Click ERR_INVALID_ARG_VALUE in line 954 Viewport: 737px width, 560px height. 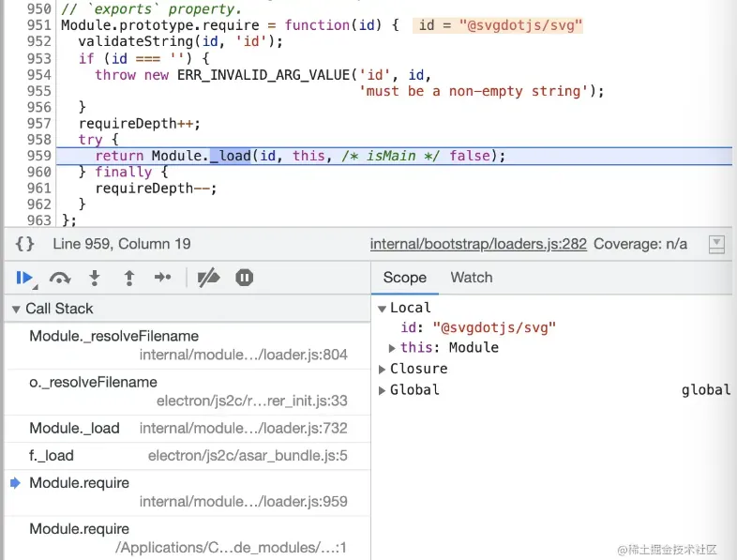[263, 75]
